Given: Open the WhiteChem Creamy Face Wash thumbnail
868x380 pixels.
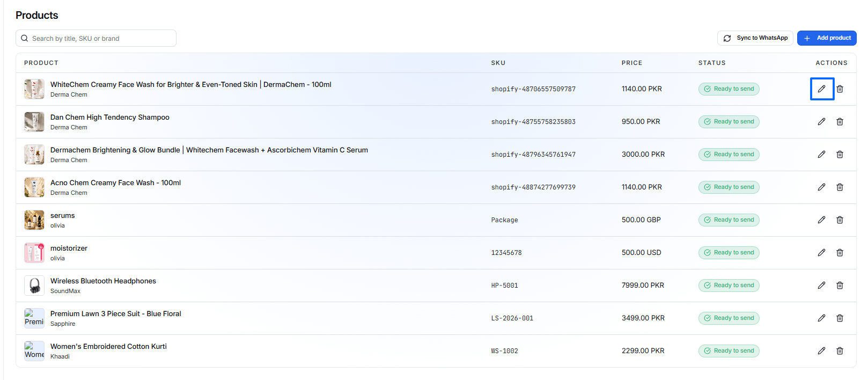Looking at the screenshot, I should 34,89.
